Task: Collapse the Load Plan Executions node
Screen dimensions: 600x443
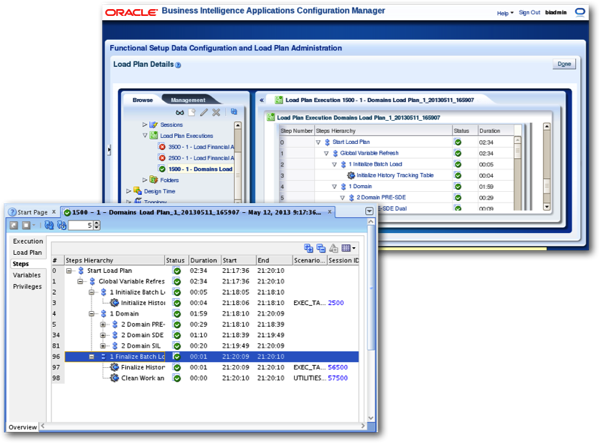Action: click(145, 135)
